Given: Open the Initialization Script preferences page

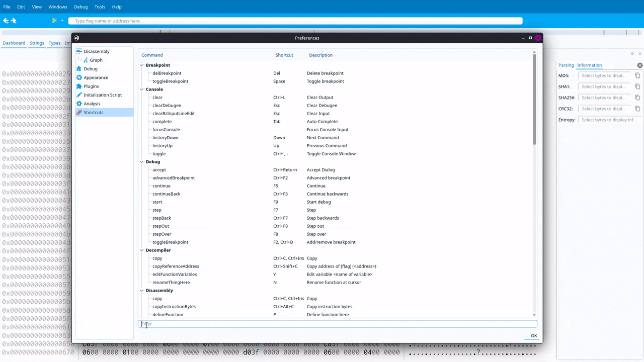Looking at the screenshot, I should coord(103,95).
